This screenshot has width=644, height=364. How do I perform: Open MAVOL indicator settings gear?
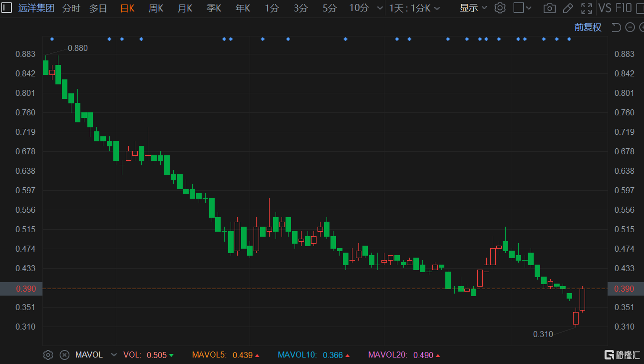[x=48, y=355]
